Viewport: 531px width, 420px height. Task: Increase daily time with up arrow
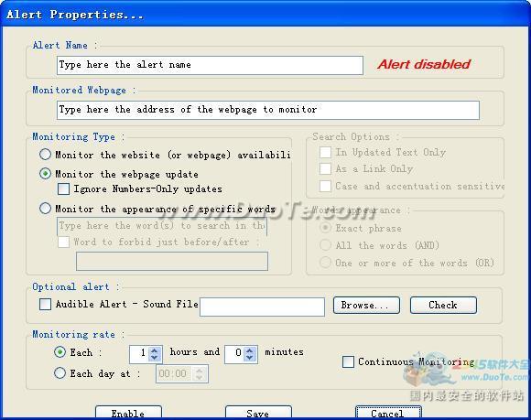[200, 371]
